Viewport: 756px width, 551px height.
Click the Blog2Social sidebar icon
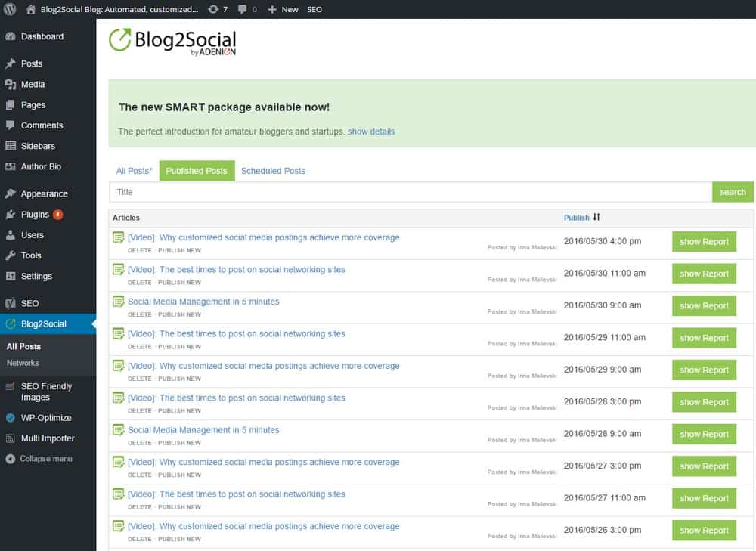pos(10,324)
